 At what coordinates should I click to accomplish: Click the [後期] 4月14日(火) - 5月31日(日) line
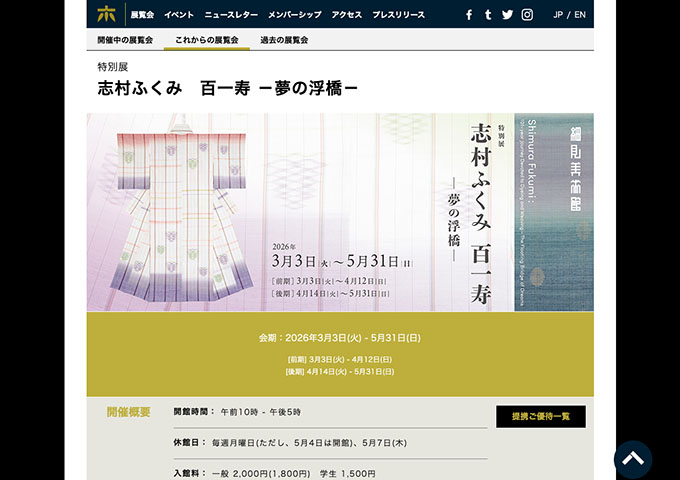coord(340,372)
